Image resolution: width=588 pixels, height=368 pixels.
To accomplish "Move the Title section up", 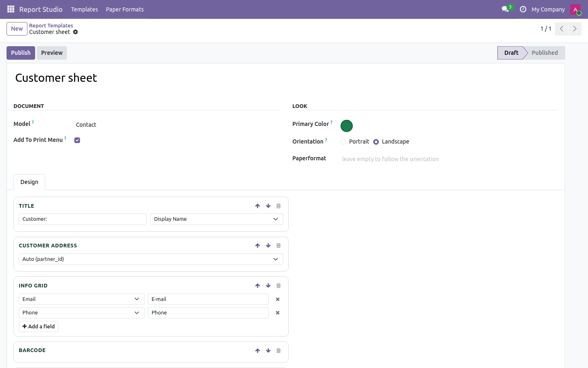I will [258, 206].
